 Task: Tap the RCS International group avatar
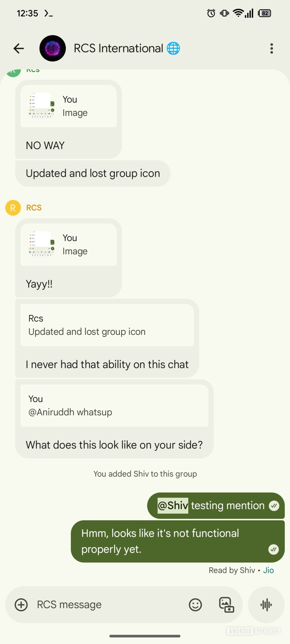click(x=53, y=48)
